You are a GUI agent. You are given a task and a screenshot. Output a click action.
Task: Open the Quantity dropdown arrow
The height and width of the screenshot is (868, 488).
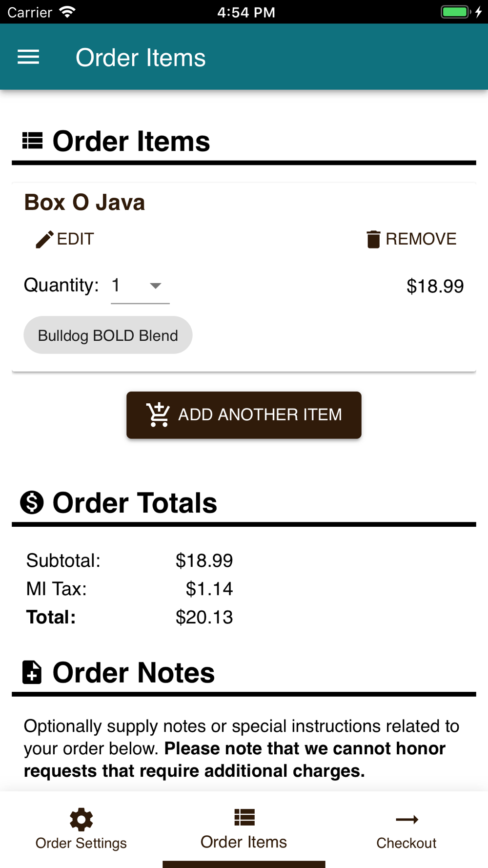coord(155,286)
